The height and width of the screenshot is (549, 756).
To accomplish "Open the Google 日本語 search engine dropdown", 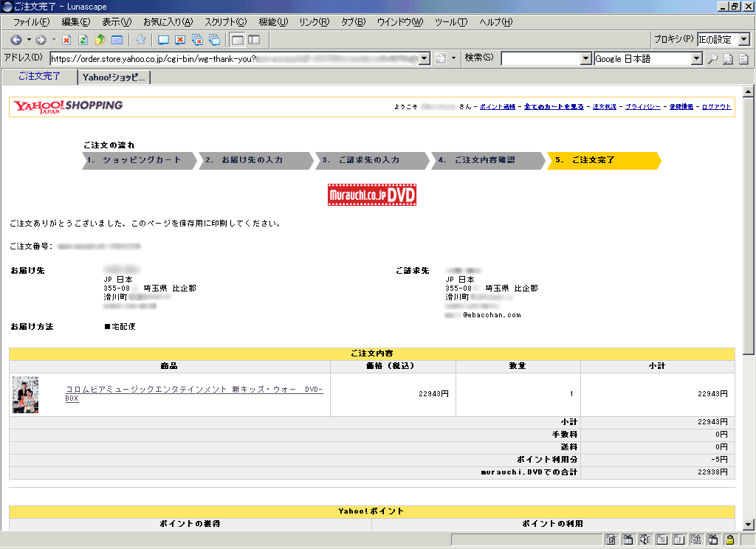I will pyautogui.click(x=696, y=59).
